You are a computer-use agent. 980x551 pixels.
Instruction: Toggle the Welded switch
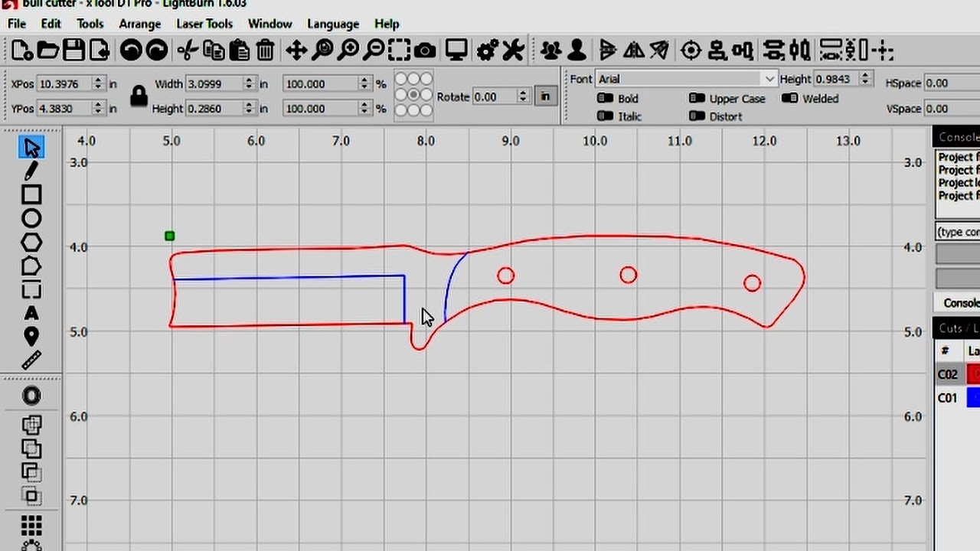point(790,98)
